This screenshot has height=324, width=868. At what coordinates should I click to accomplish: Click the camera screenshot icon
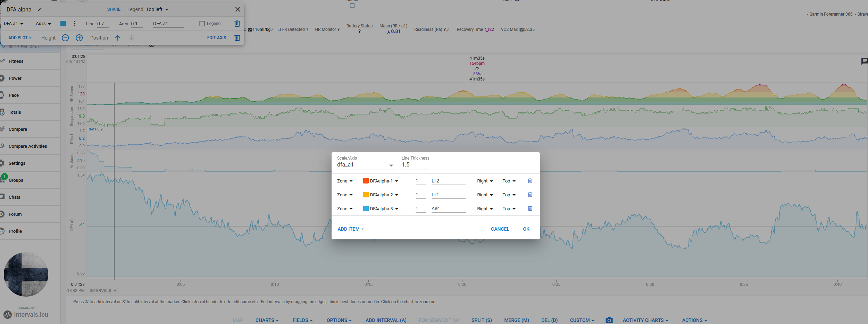coord(609,320)
